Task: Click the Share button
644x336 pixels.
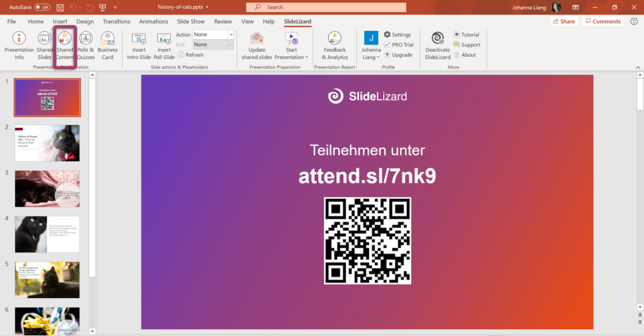Action: 564,21
